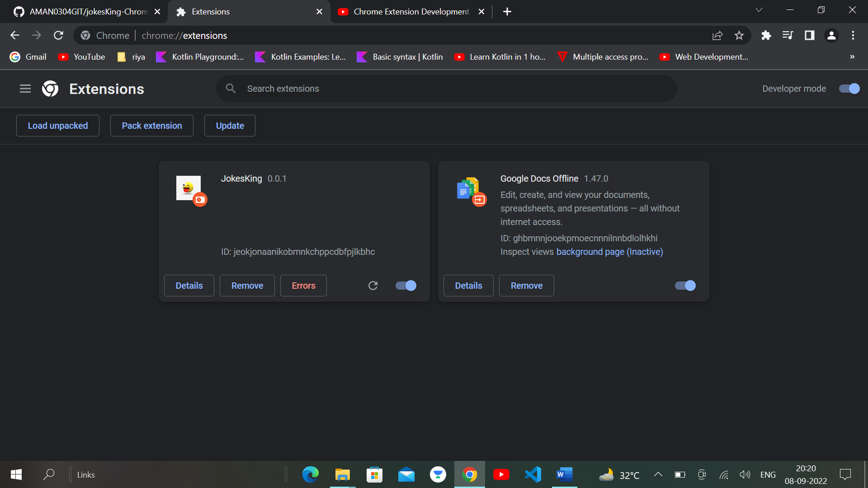Image resolution: width=868 pixels, height=488 pixels.
Task: Focus the Search extensions field
Action: (x=447, y=89)
